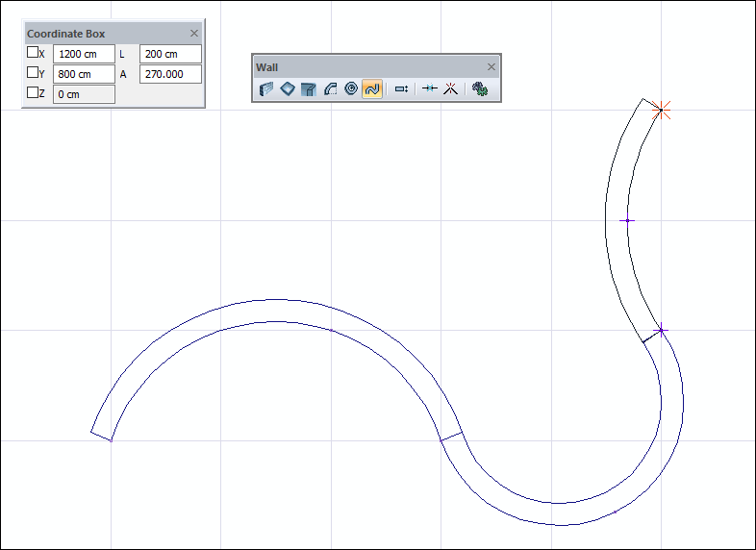756x550 pixels.
Task: Toggle the continuous curved wall tool
Action: click(x=372, y=89)
